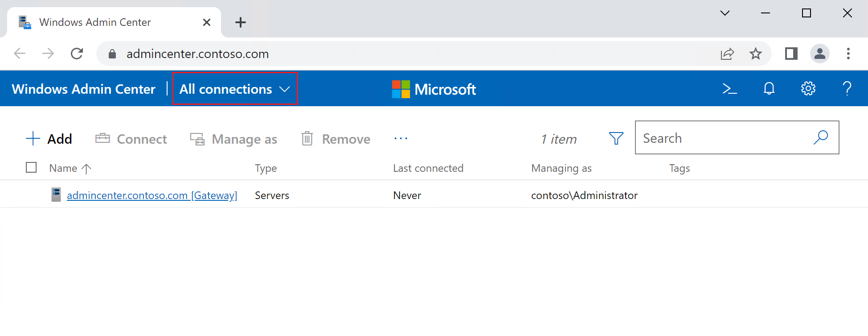Click the Remove button

pos(336,139)
